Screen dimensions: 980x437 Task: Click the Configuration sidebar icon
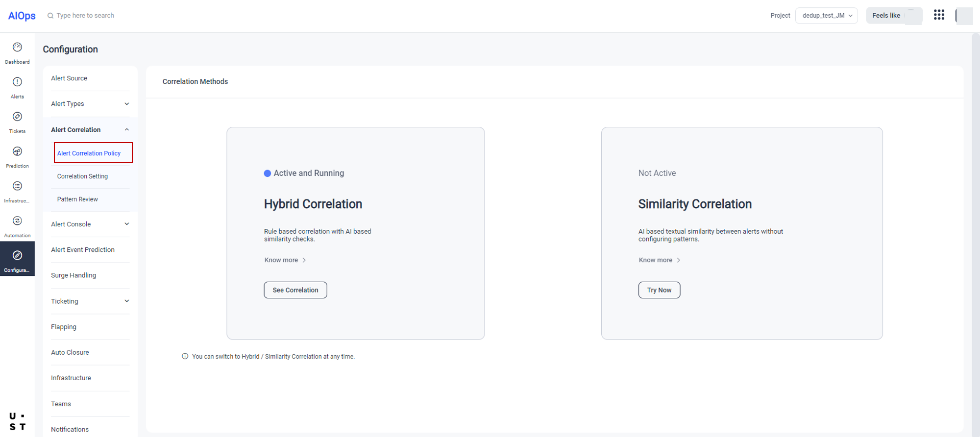17,256
